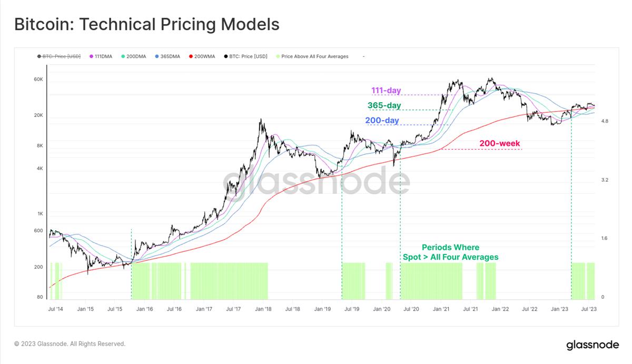Image resolution: width=632 pixels, height=364 pixels.
Task: Click the Jan '21 x-axis tick label
Action: click(440, 309)
